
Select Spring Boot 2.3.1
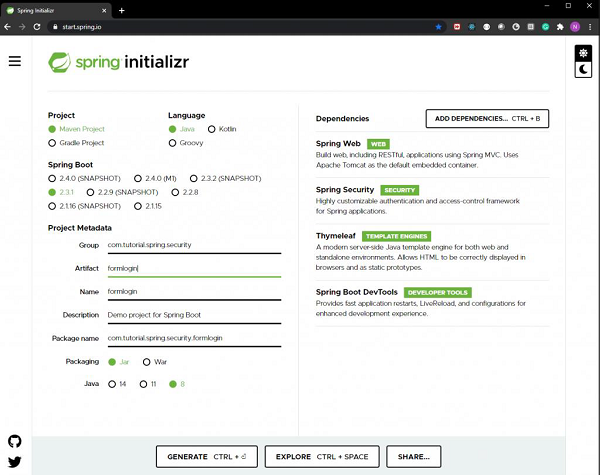tap(61, 192)
